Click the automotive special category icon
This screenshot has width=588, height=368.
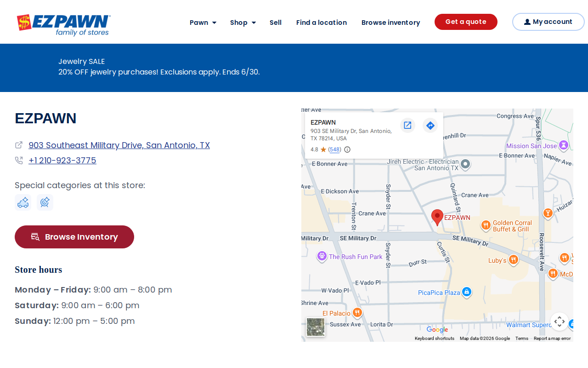23,202
